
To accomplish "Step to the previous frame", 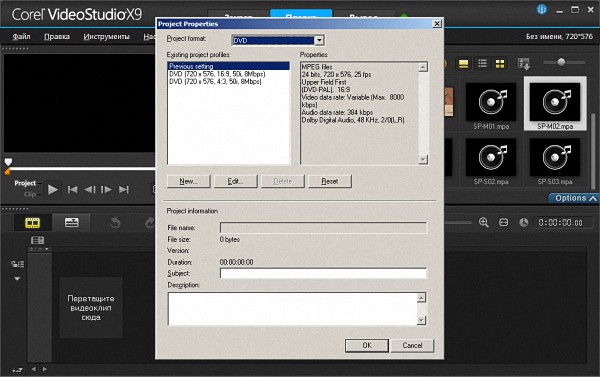I will coord(90,189).
